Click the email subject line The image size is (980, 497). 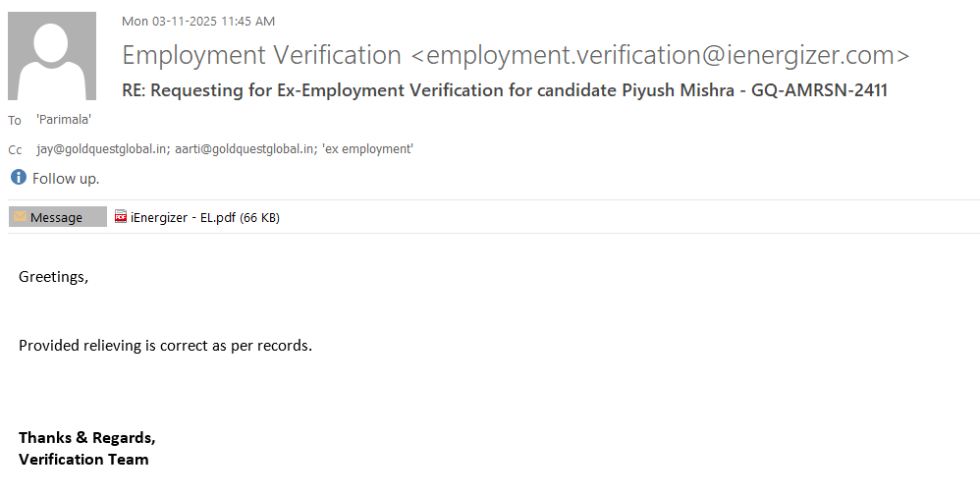505,90
